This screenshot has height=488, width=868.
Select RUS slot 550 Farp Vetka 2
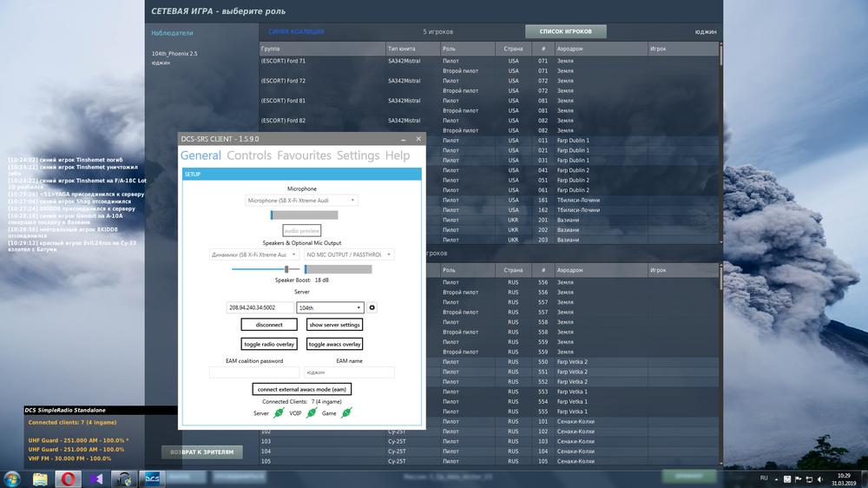[572, 362]
